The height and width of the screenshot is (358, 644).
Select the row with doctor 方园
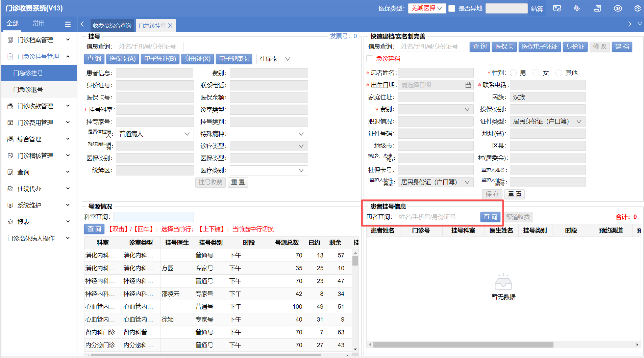click(x=218, y=268)
